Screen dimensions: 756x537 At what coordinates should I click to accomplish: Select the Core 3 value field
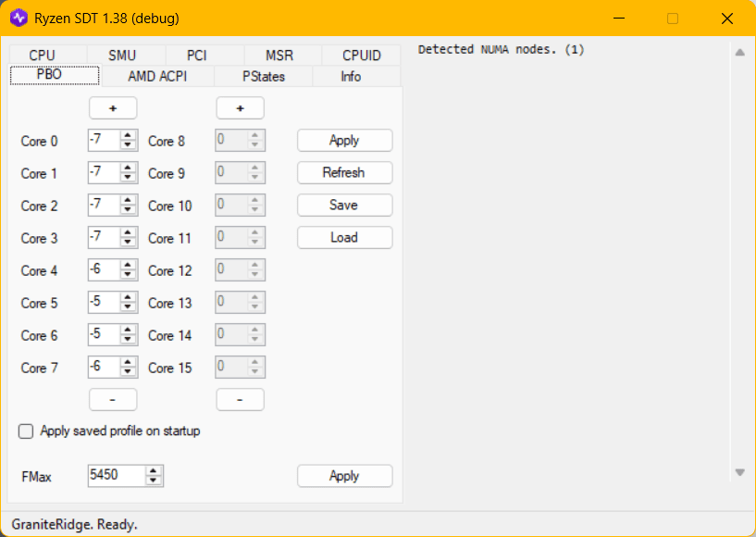(104, 237)
